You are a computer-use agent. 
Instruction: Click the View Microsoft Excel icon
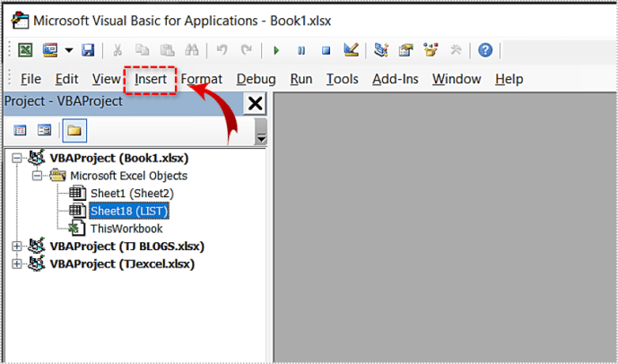(x=25, y=50)
